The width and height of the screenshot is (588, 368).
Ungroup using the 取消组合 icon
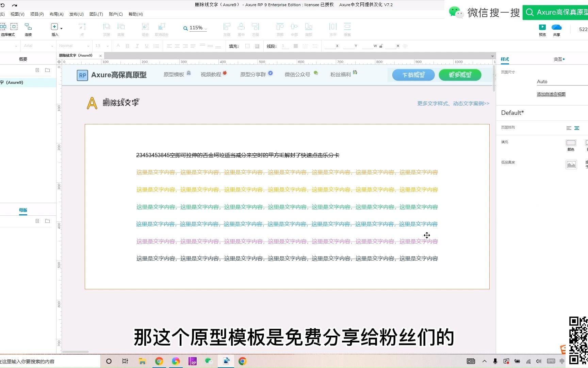161,27
